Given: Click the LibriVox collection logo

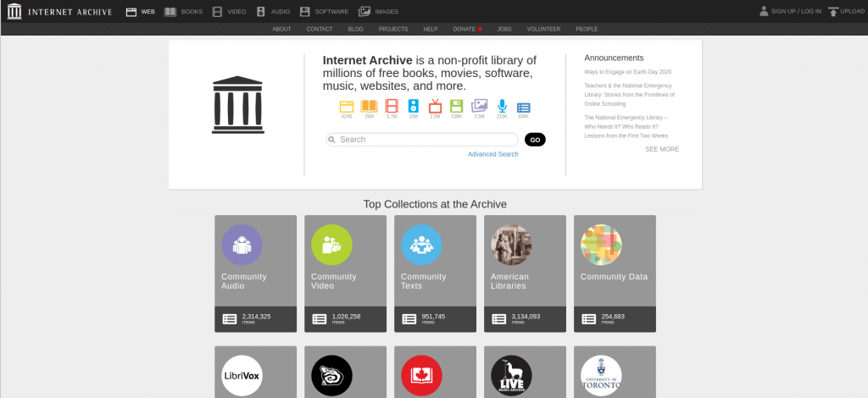Looking at the screenshot, I should 242,376.
